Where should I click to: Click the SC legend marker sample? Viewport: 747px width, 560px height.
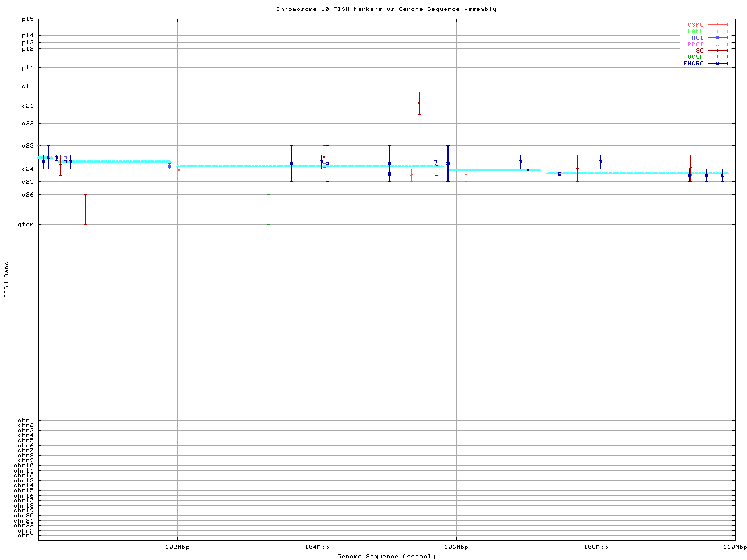pyautogui.click(x=717, y=51)
